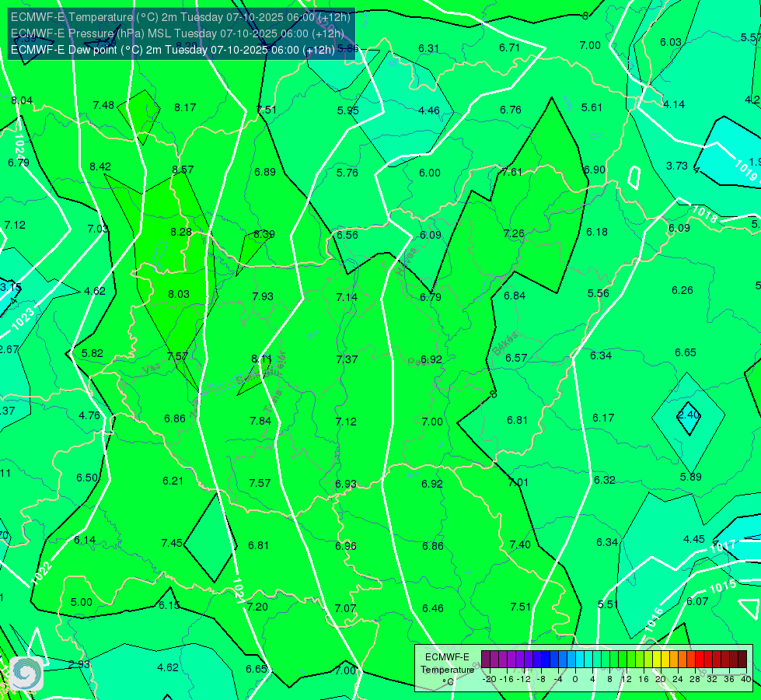Click the 1016 pressure contour label
Screen dimensions: 761x700
(x=654, y=619)
